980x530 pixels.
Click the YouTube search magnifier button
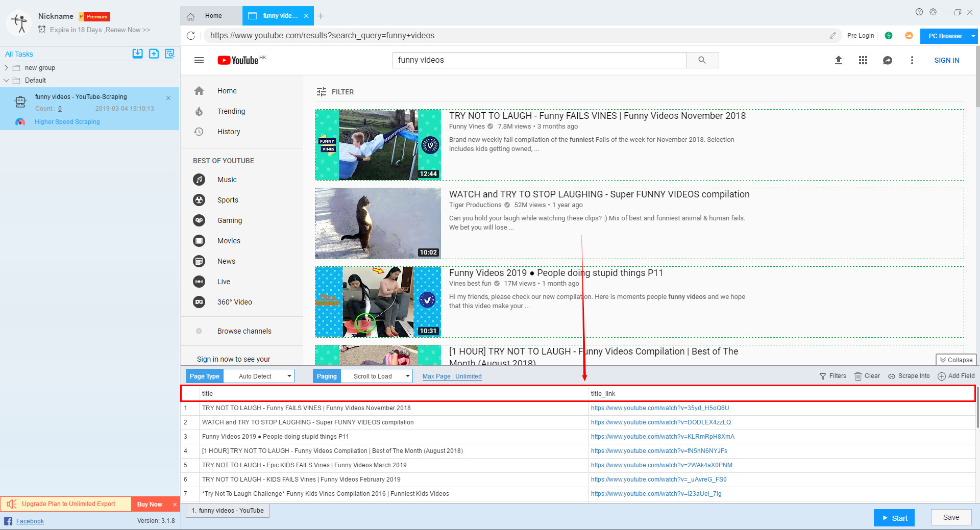tap(702, 60)
